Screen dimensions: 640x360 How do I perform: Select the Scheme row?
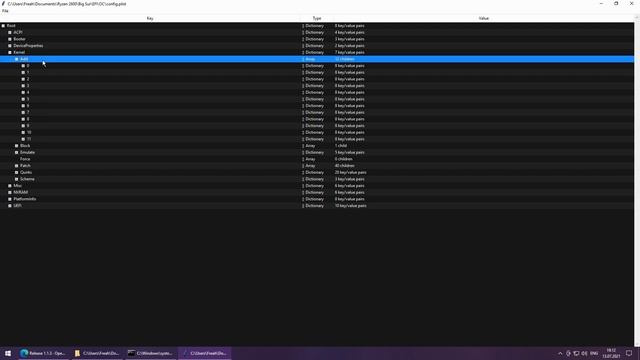[x=317, y=179]
